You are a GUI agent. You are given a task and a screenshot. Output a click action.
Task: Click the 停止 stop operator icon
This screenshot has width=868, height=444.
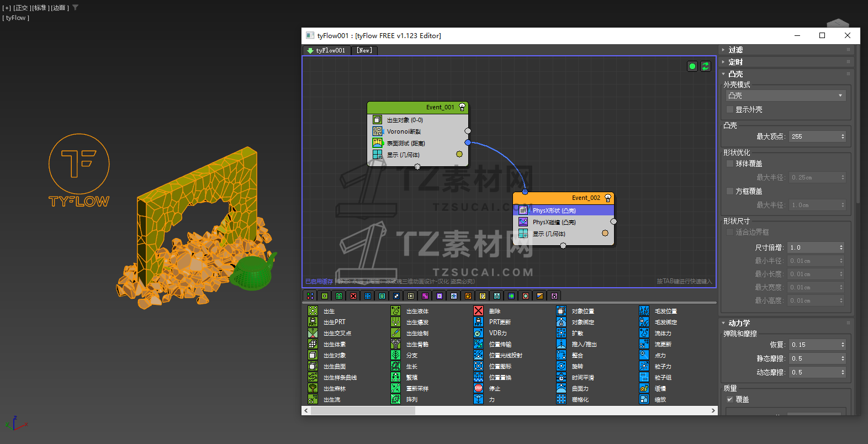[x=478, y=388]
